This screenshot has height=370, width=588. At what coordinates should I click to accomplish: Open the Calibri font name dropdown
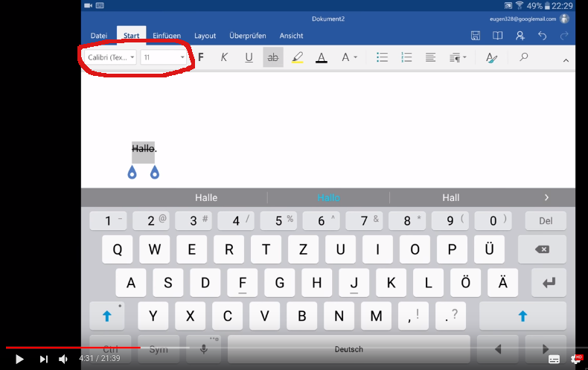[110, 57]
